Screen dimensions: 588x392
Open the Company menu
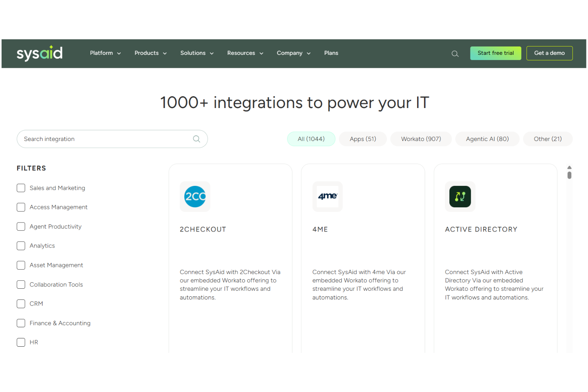click(293, 53)
